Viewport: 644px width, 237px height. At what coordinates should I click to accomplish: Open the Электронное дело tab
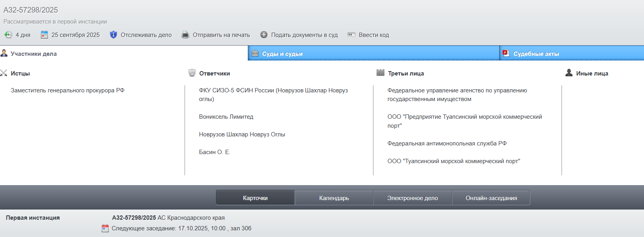413,198
